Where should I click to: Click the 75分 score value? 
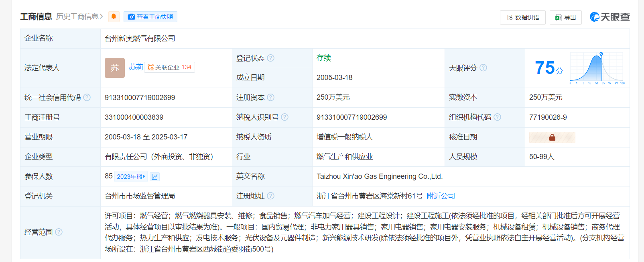click(549, 68)
